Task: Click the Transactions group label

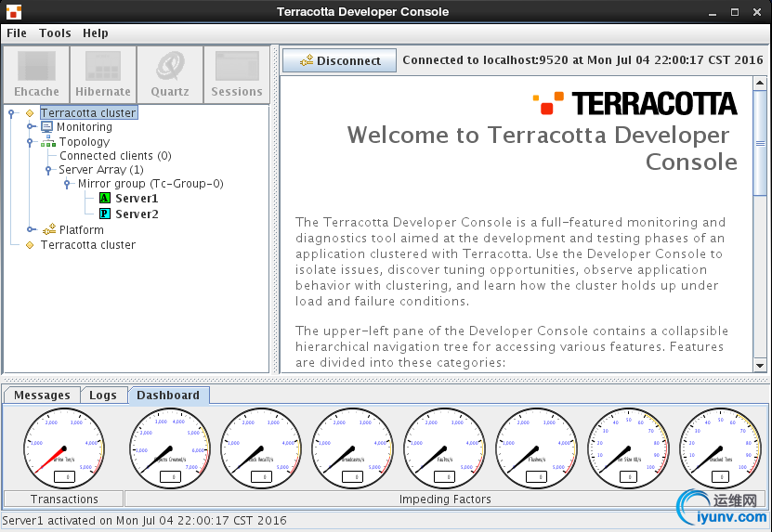Action: tap(64, 499)
